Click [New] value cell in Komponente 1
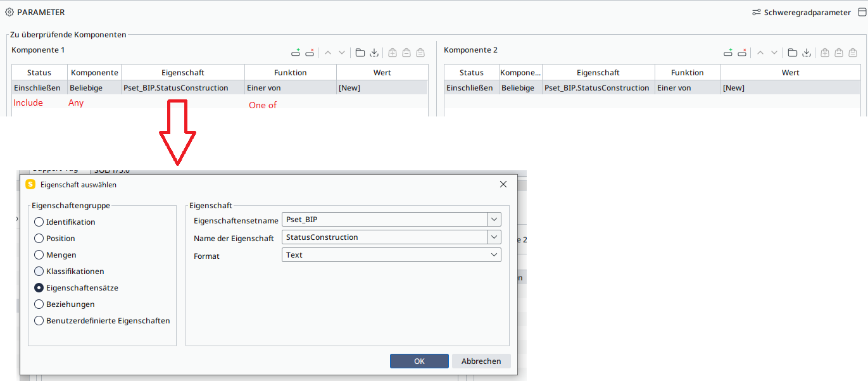 [382, 88]
